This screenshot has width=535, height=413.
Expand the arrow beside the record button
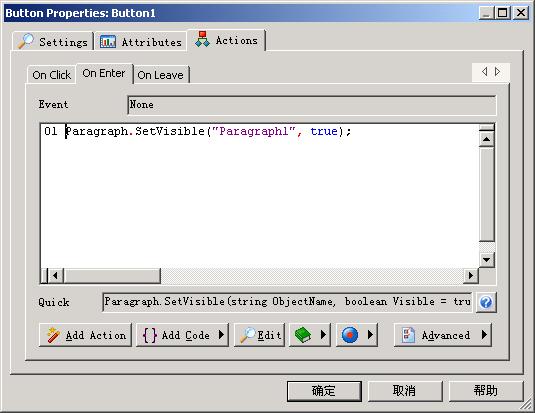click(x=370, y=334)
